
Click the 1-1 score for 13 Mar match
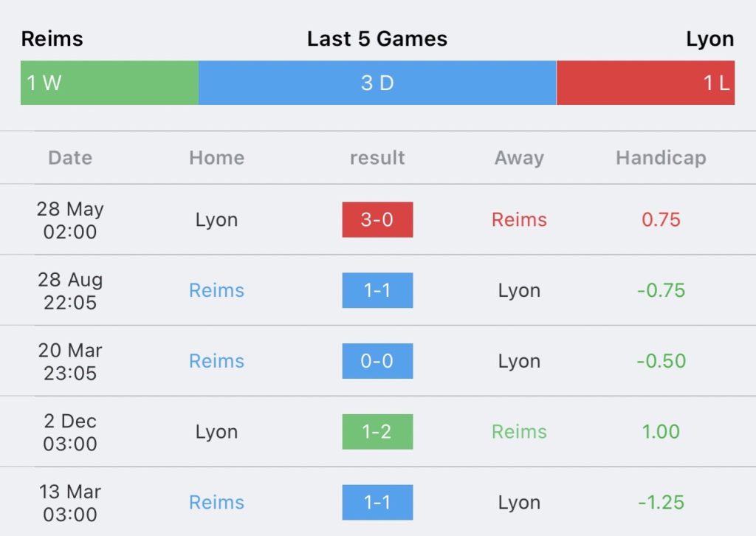click(377, 503)
